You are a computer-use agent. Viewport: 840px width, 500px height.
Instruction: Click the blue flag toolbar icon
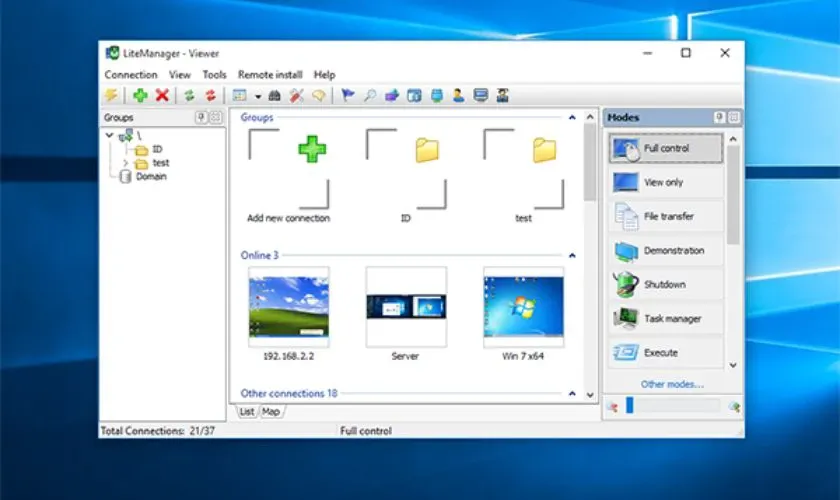(348, 96)
